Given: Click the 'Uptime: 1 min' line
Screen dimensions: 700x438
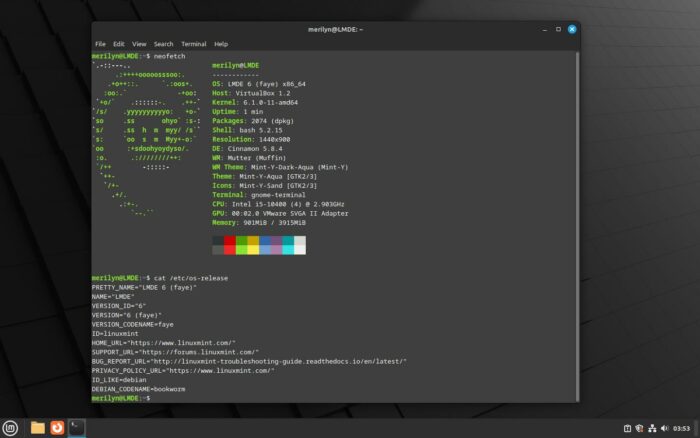Looking at the screenshot, I should (238, 112).
